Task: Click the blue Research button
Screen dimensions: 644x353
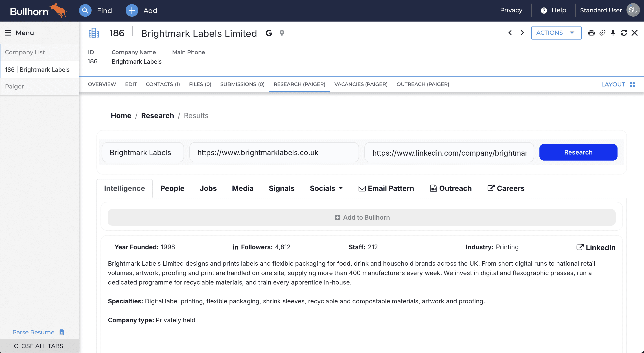Action: [578, 152]
